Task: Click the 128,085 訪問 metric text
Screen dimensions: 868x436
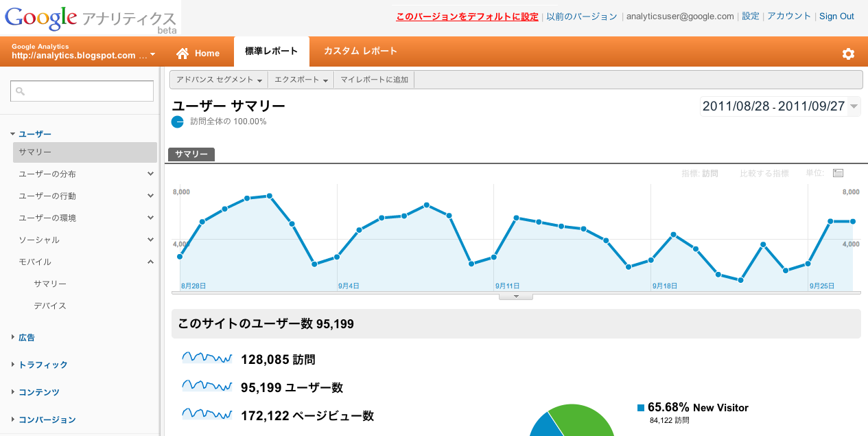Action: click(x=278, y=359)
